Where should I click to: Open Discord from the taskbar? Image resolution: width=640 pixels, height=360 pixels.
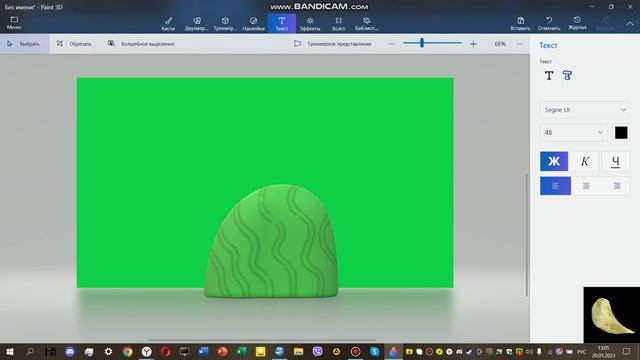[70, 351]
